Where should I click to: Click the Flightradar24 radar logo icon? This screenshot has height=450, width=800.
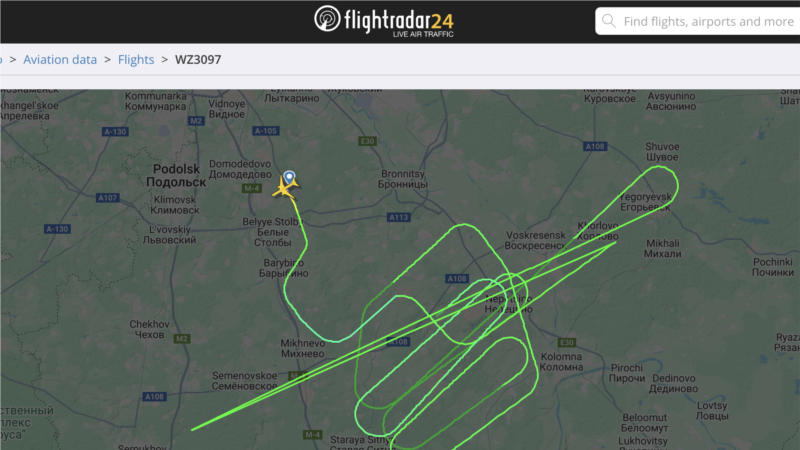click(327, 19)
